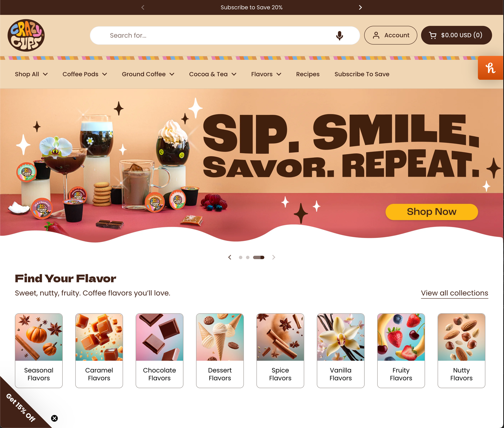Image resolution: width=504 pixels, height=428 pixels.
Task: Go to Subscribe To Save page
Action: (362, 74)
